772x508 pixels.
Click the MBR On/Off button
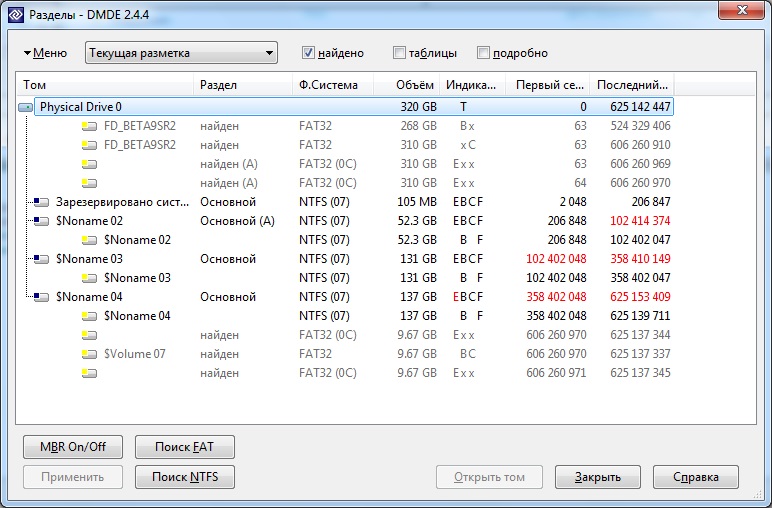[72, 446]
